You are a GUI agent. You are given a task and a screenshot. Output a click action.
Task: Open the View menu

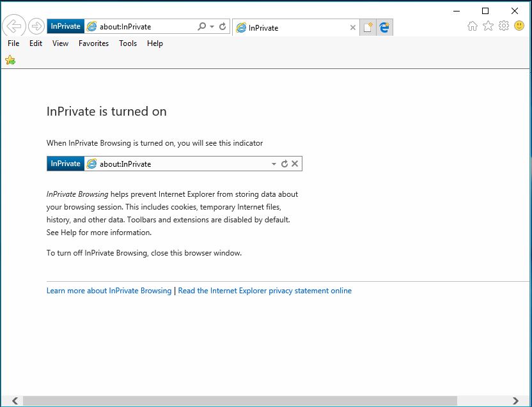[x=60, y=43]
